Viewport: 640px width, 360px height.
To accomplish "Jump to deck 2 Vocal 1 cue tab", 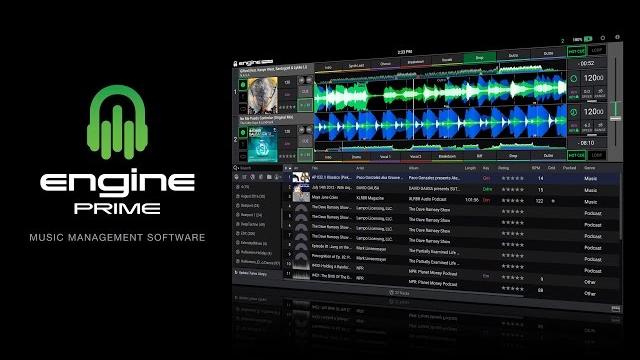I will (x=385, y=157).
